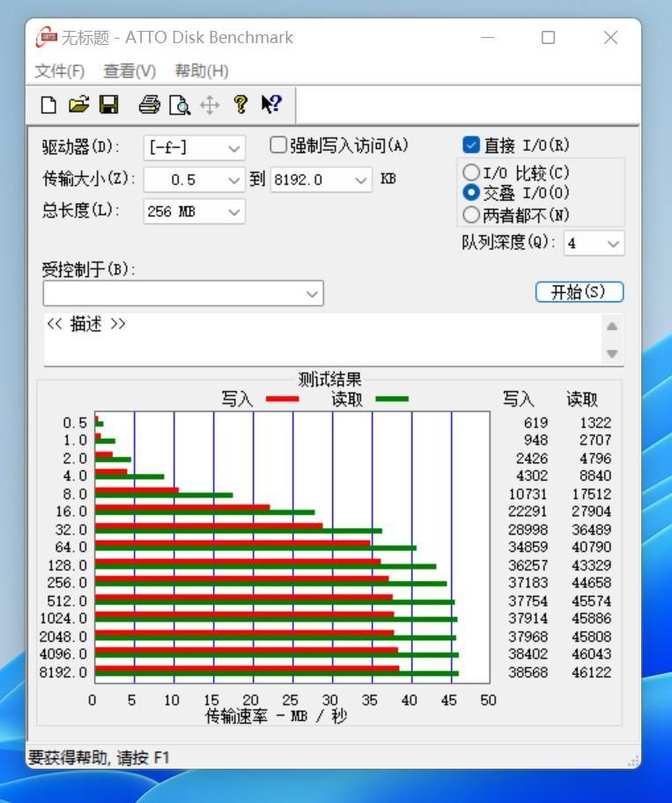
Task: Click the 传输速率 - MB / 秒 axis label
Action: [x=276, y=717]
